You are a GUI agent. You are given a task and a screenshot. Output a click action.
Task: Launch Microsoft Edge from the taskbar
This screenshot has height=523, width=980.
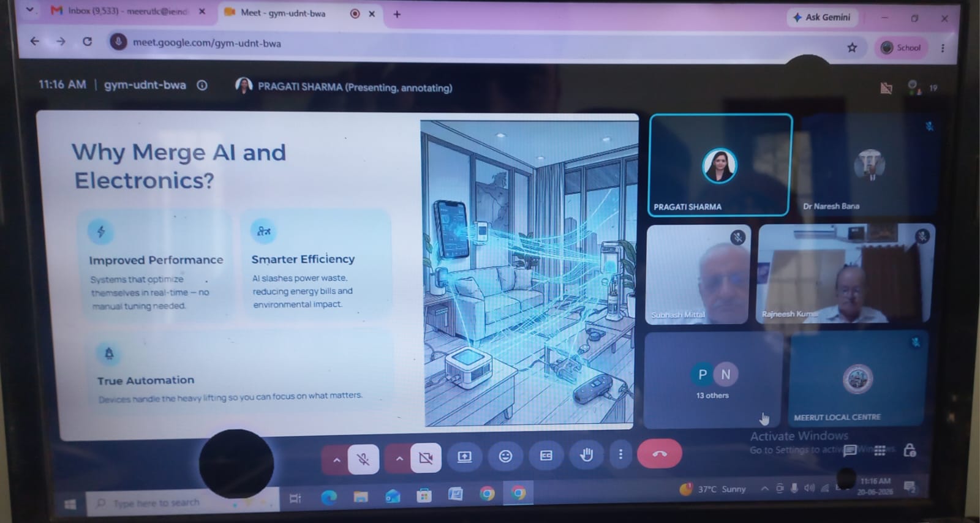[x=329, y=497]
